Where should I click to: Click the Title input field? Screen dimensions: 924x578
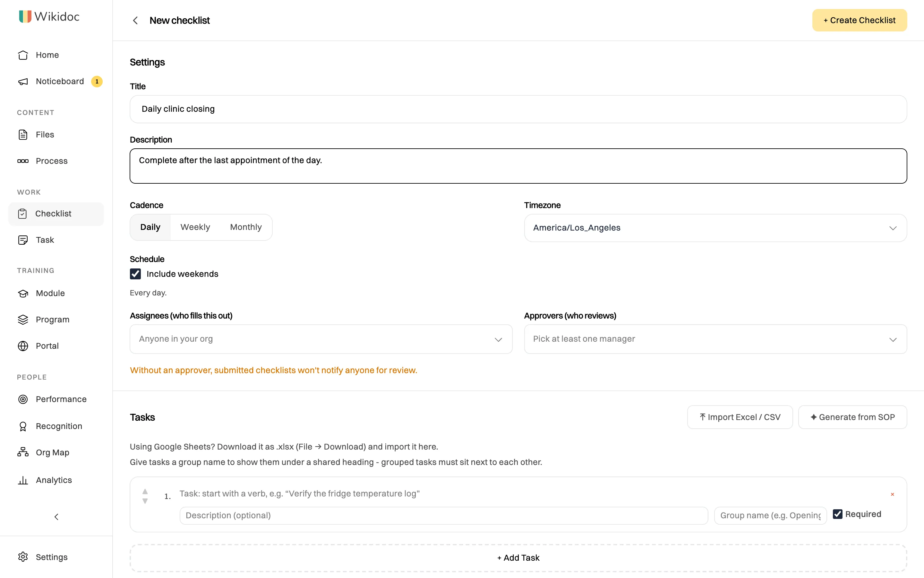[518, 109]
